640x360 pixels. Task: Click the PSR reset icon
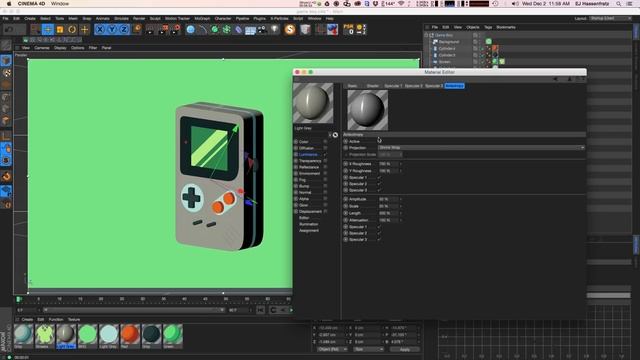tap(349, 29)
